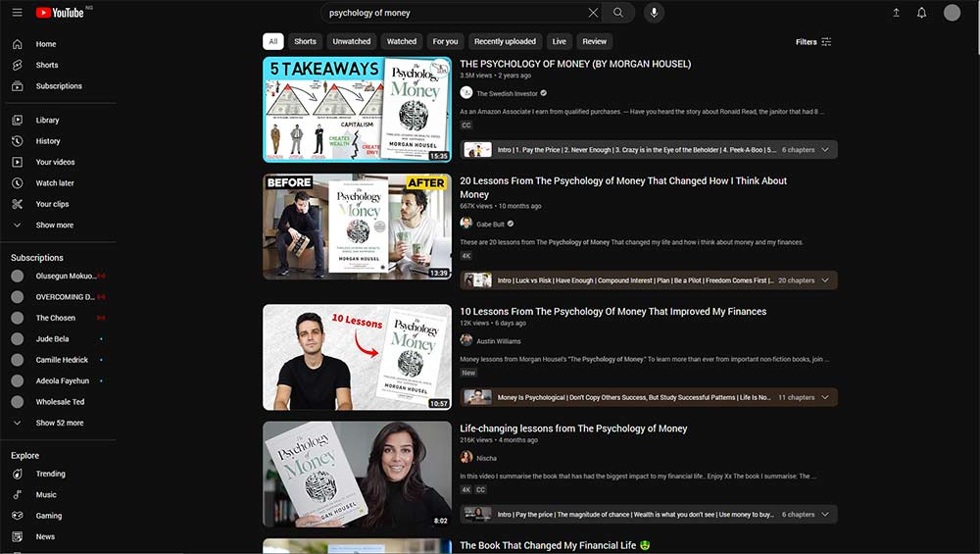980x554 pixels.
Task: Click The Swedish Investor channel avatar
Action: pos(466,92)
